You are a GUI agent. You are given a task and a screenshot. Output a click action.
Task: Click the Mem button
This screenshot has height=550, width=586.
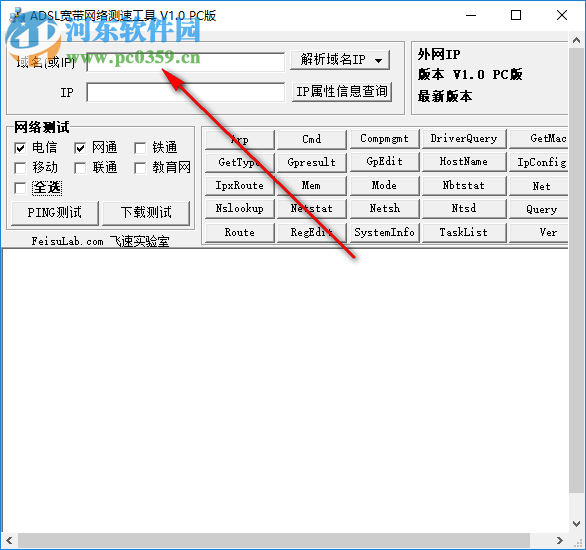(x=312, y=186)
